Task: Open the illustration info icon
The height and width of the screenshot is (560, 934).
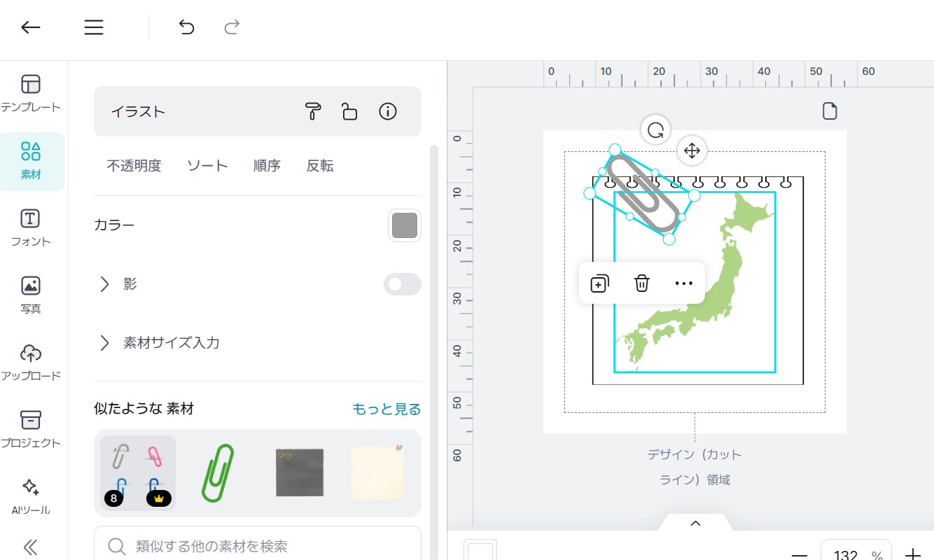Action: (x=388, y=111)
